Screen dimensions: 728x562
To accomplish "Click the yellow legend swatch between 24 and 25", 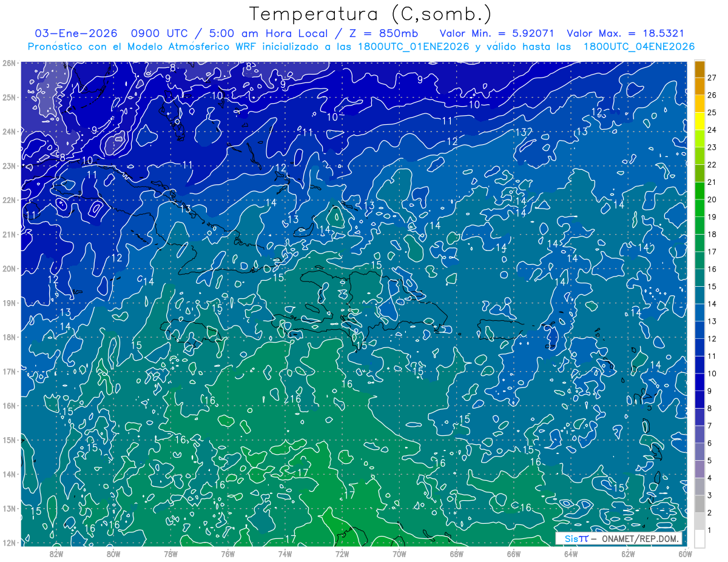I will (x=699, y=121).
